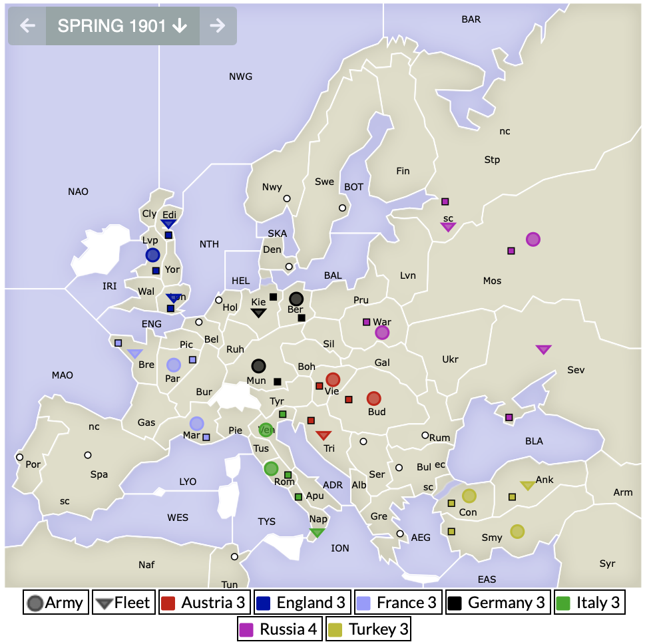Select the Austrian fleet in Trieste
Viewport: 647px width, 644px height.
coord(323,435)
